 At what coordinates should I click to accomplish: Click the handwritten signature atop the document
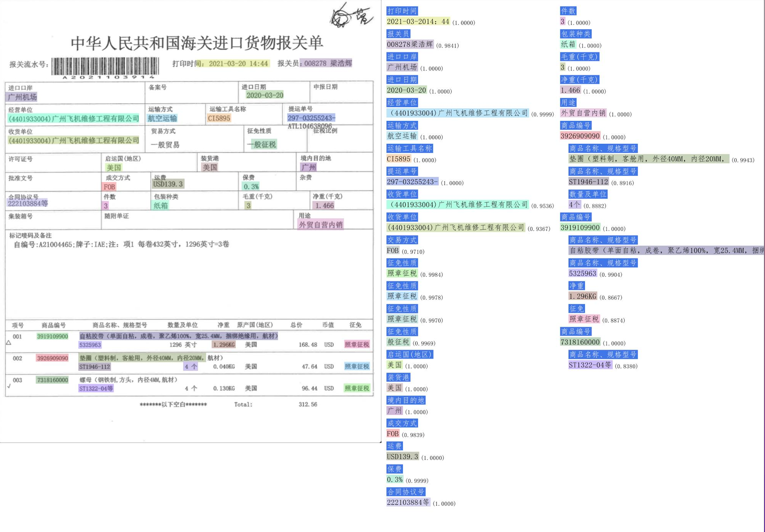coord(351,15)
